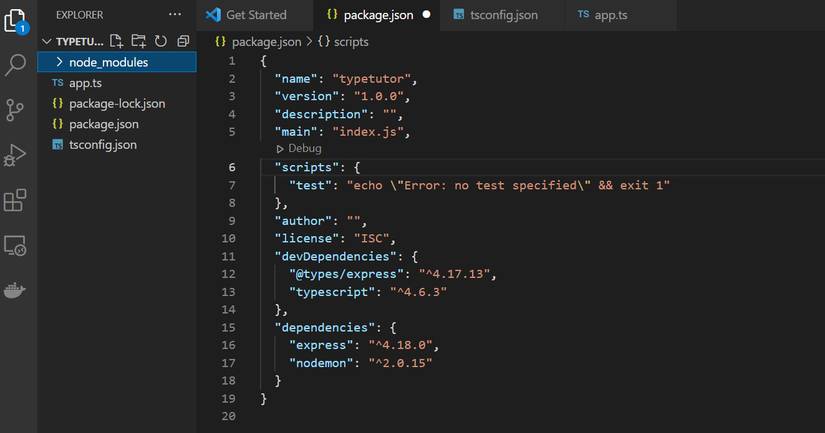The height and width of the screenshot is (433, 825).
Task: Refresh the Explorer file tree
Action: [160, 41]
